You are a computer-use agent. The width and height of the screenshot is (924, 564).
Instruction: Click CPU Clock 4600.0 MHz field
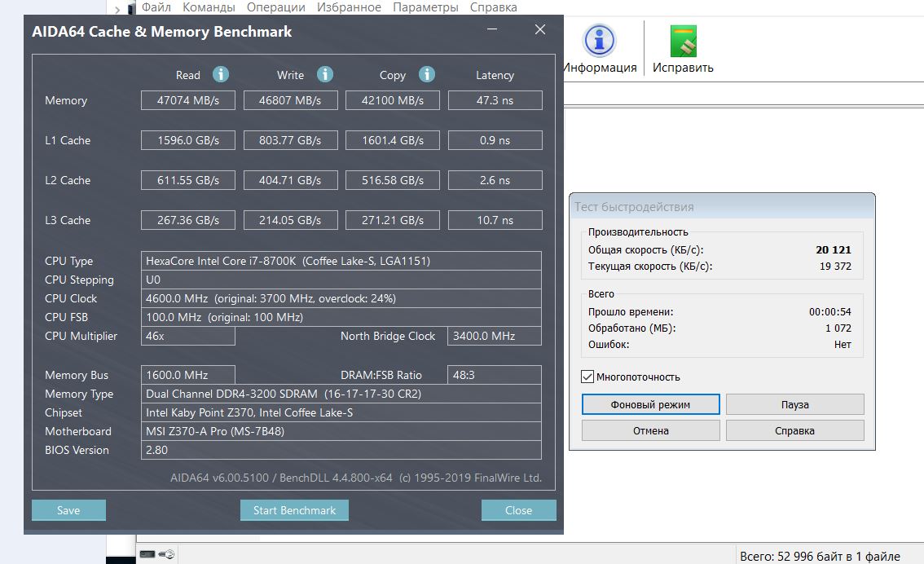tap(341, 298)
